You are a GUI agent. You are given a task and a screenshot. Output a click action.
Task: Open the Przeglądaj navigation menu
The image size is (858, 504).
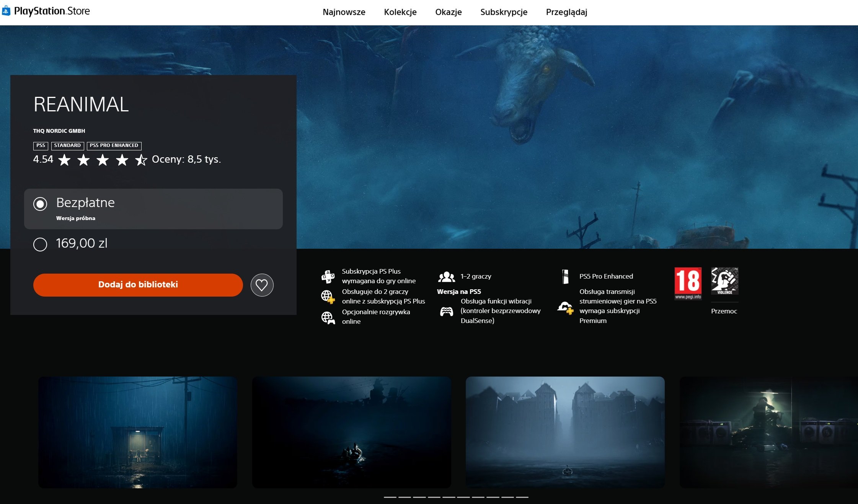[x=566, y=12]
